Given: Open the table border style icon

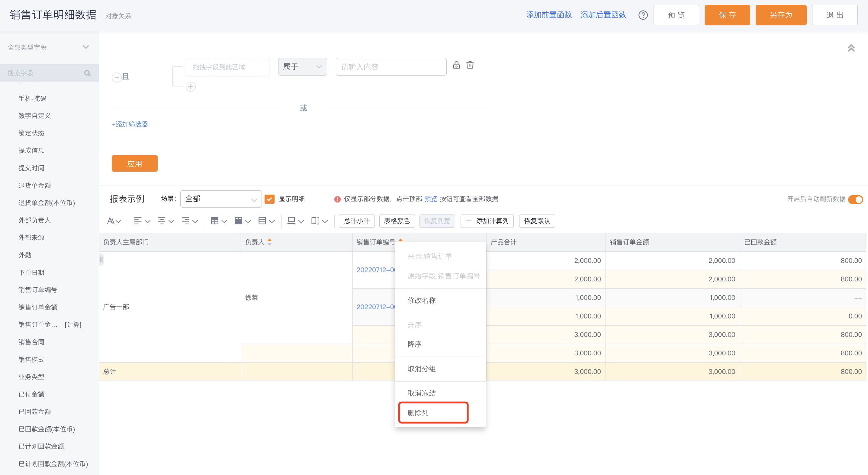Looking at the screenshot, I should (219, 221).
